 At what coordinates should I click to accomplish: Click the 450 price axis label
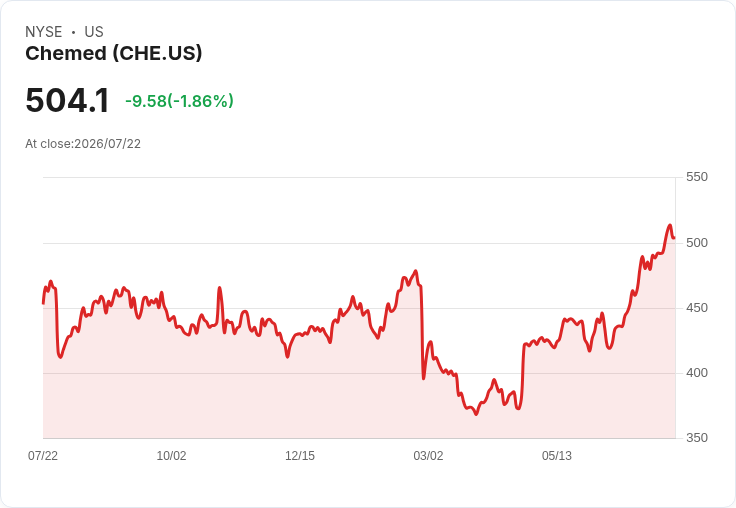pos(697,308)
